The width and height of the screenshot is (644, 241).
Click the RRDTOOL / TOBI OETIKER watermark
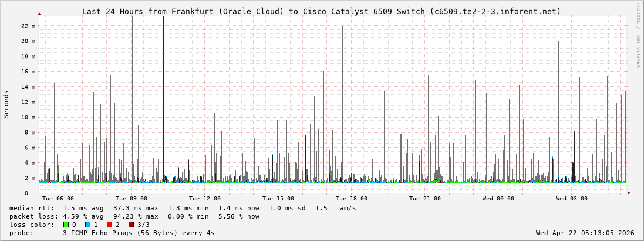pyautogui.click(x=638, y=35)
